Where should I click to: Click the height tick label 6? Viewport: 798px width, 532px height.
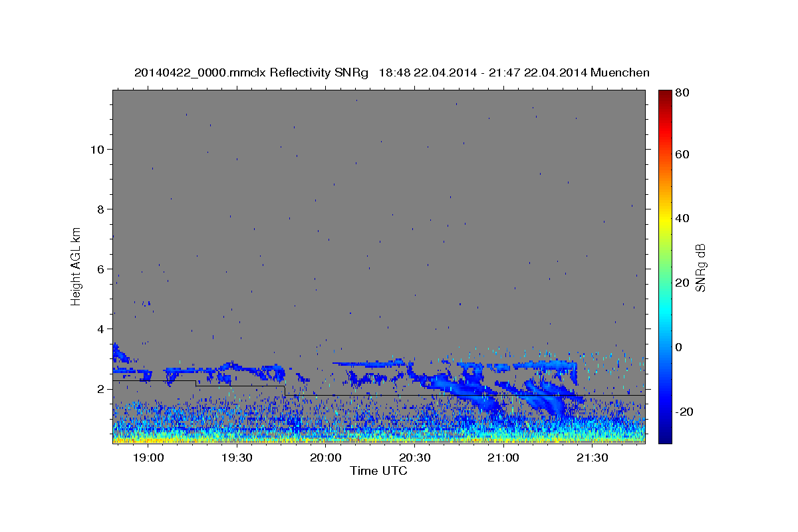click(x=100, y=269)
